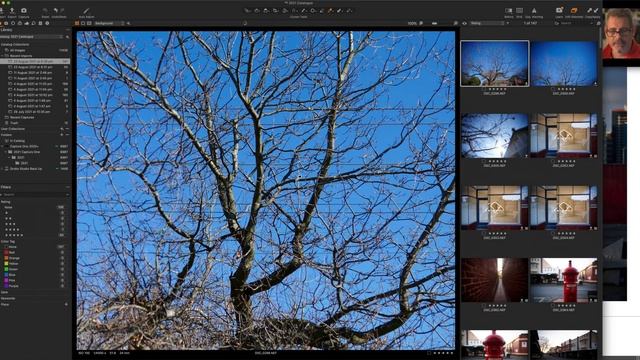The height and width of the screenshot is (360, 640).
Task: Select brick alley thumbnail
Action: (x=495, y=280)
